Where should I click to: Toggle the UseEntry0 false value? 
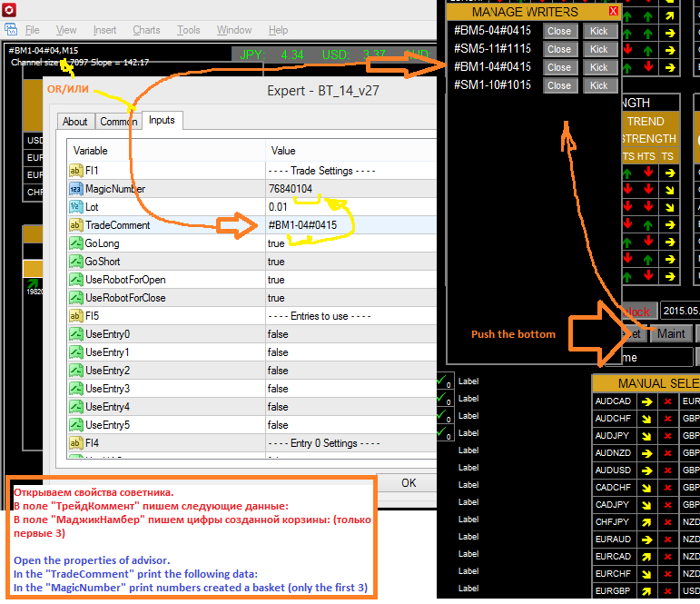(350, 334)
